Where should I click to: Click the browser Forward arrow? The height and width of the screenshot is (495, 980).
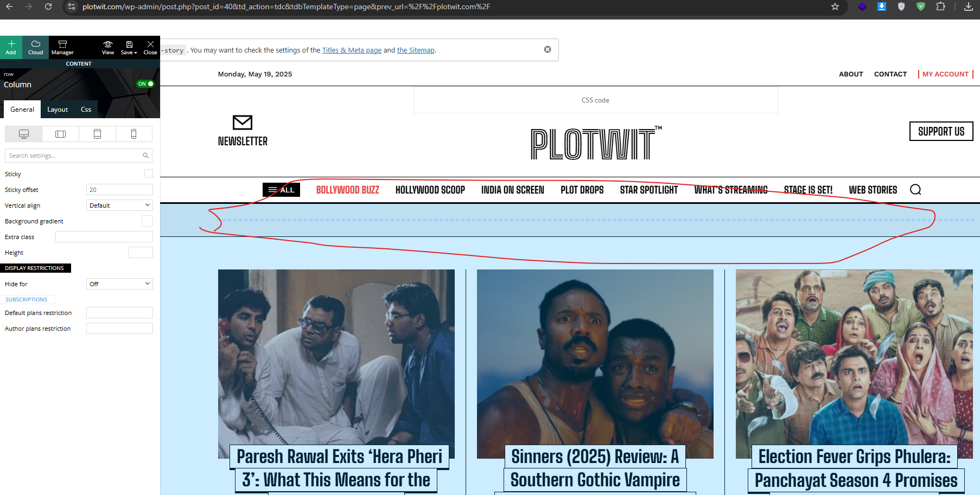click(x=29, y=7)
